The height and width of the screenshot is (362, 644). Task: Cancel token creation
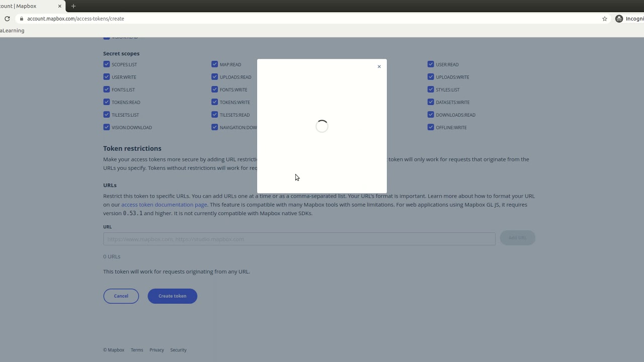coord(121,296)
